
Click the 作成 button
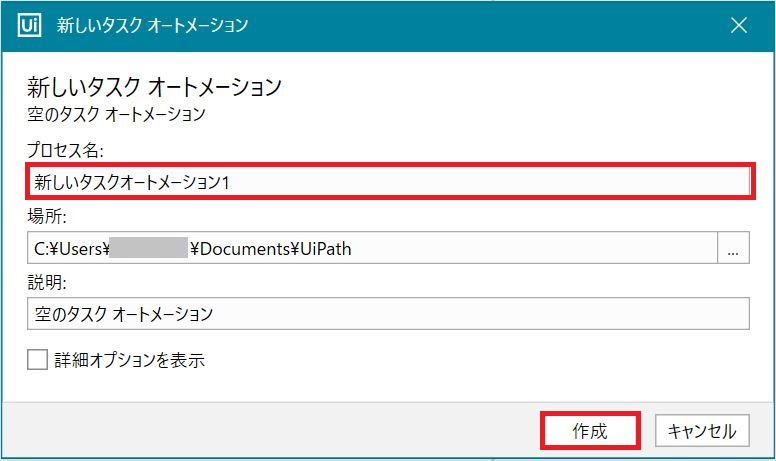(590, 431)
